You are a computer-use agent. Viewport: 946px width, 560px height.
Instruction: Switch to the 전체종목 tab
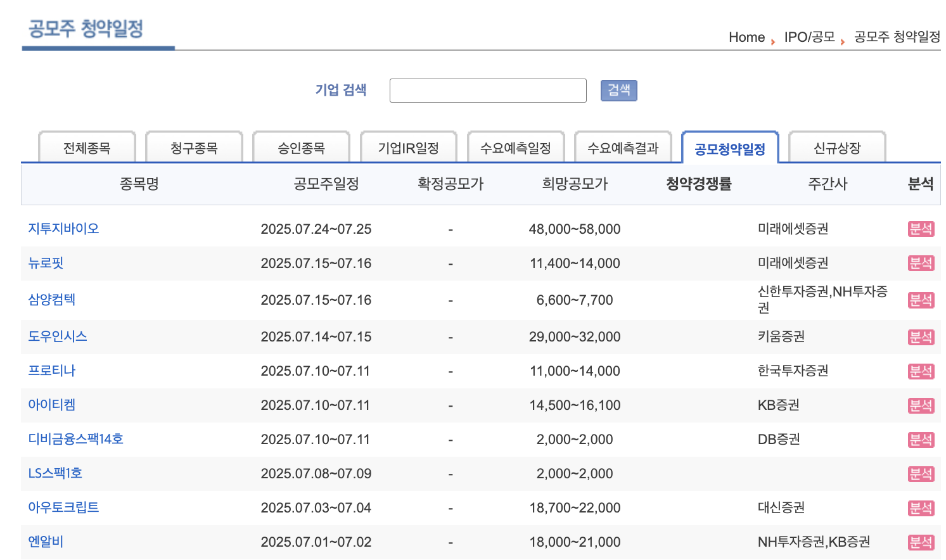[86, 146]
